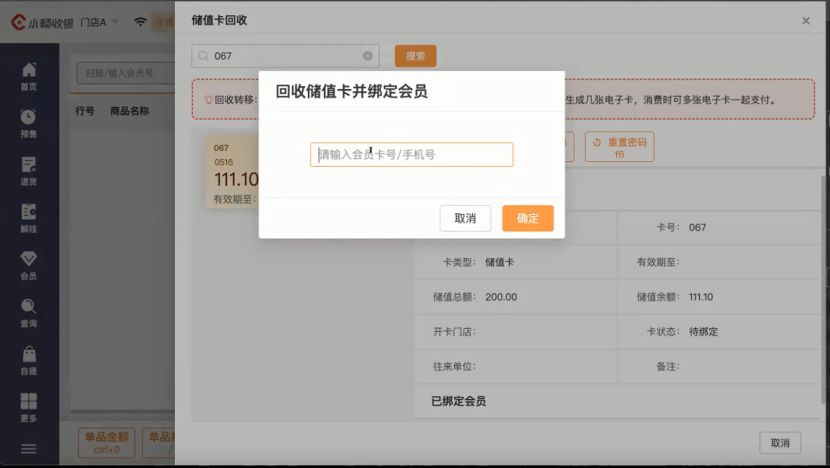Click the 已绑定会员 section heading
Image resolution: width=830 pixels, height=468 pixels.
pyautogui.click(x=458, y=401)
